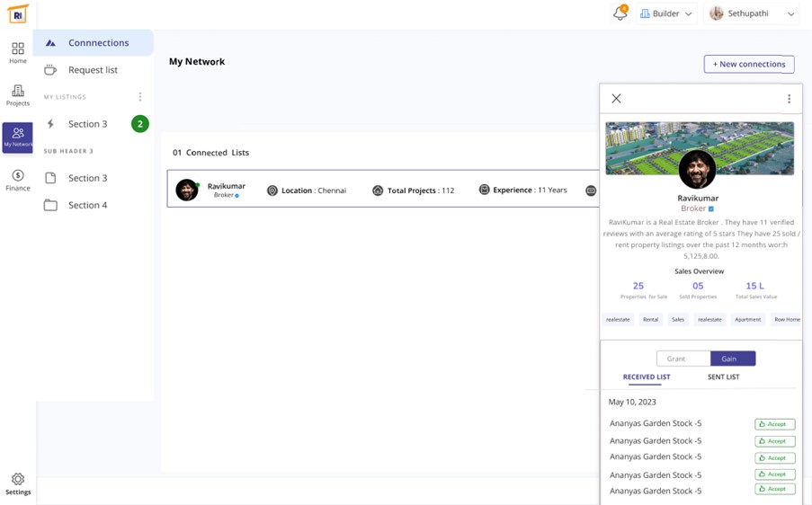The width and height of the screenshot is (812, 505).
Task: Open Request list menu item
Action: coord(93,70)
